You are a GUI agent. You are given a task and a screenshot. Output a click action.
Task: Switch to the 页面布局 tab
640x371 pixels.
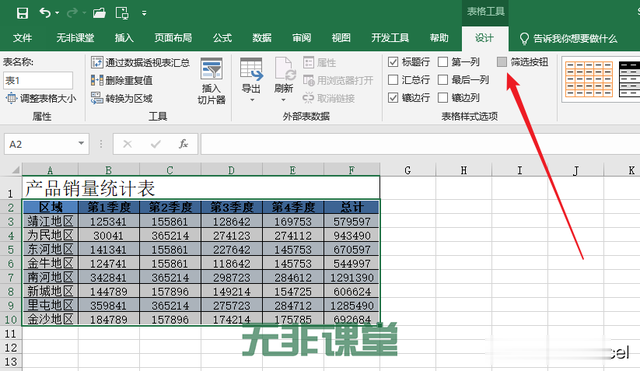[173, 38]
